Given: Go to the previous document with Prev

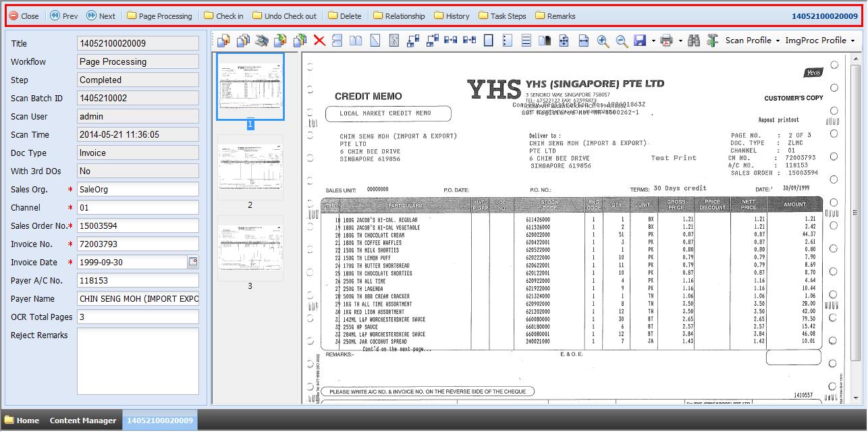Looking at the screenshot, I should click(63, 16).
